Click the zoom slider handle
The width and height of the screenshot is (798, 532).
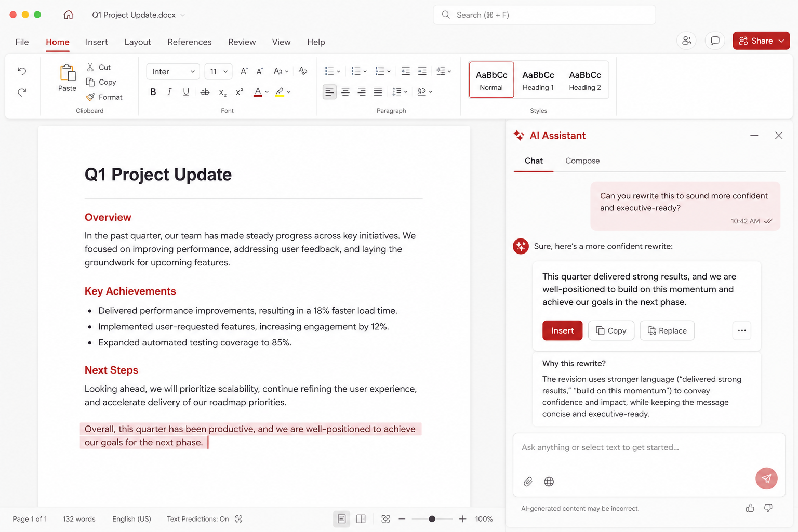(432, 519)
